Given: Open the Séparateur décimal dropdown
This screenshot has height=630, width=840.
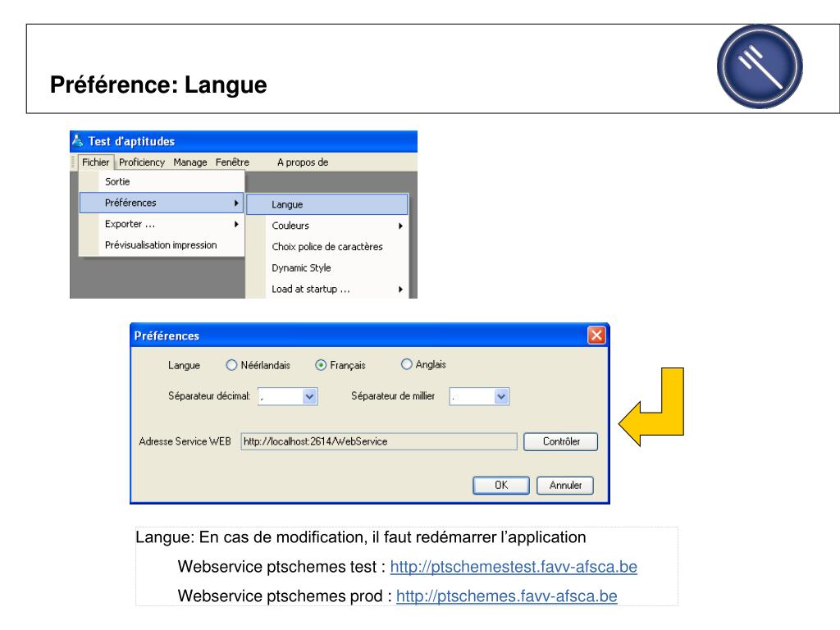Looking at the screenshot, I should pos(309,396).
